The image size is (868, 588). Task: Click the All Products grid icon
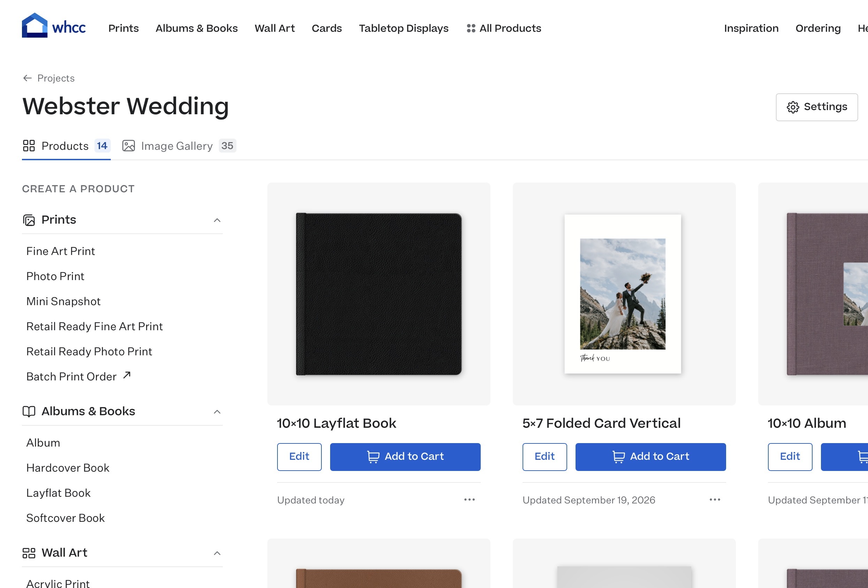pyautogui.click(x=471, y=28)
